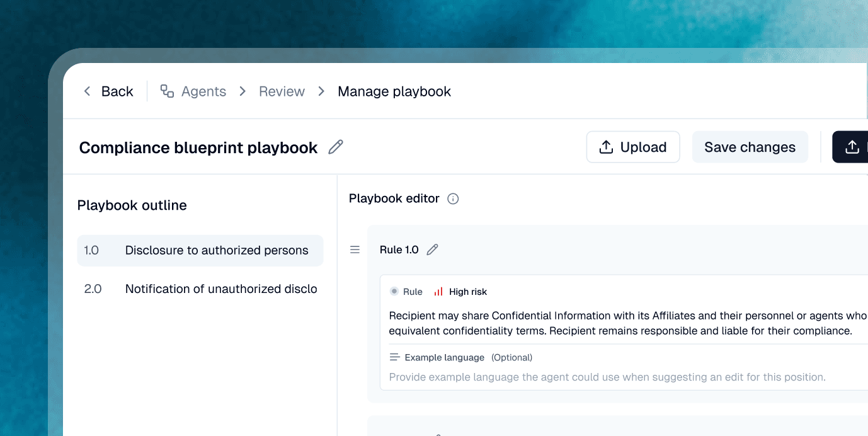The height and width of the screenshot is (436, 868).
Task: Click into the Rule 1.0 rule text
Action: pyautogui.click(x=628, y=323)
